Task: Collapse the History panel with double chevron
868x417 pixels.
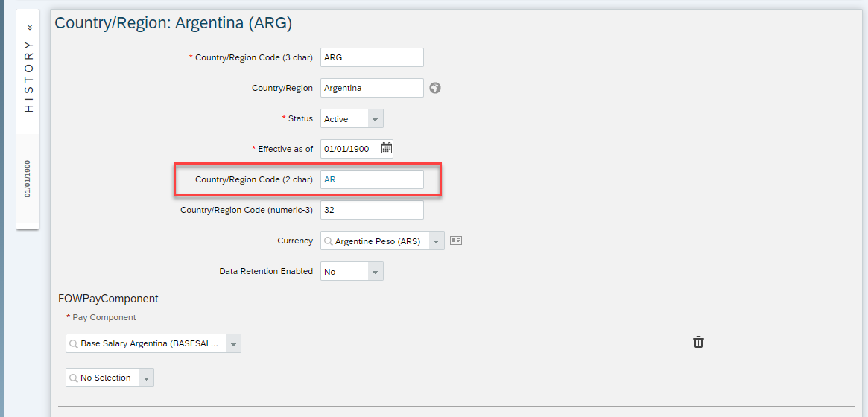Action: tap(29, 27)
